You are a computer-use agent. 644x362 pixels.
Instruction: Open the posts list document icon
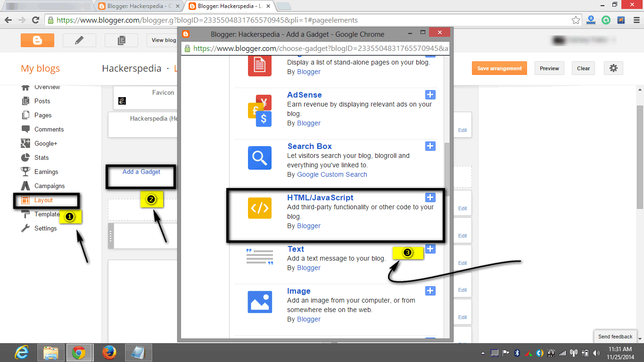(x=122, y=40)
